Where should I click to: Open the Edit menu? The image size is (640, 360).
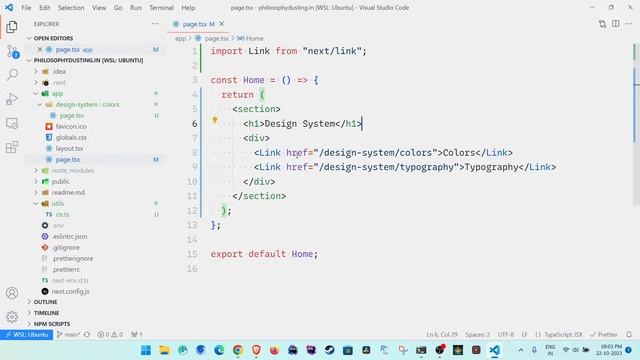[44, 8]
